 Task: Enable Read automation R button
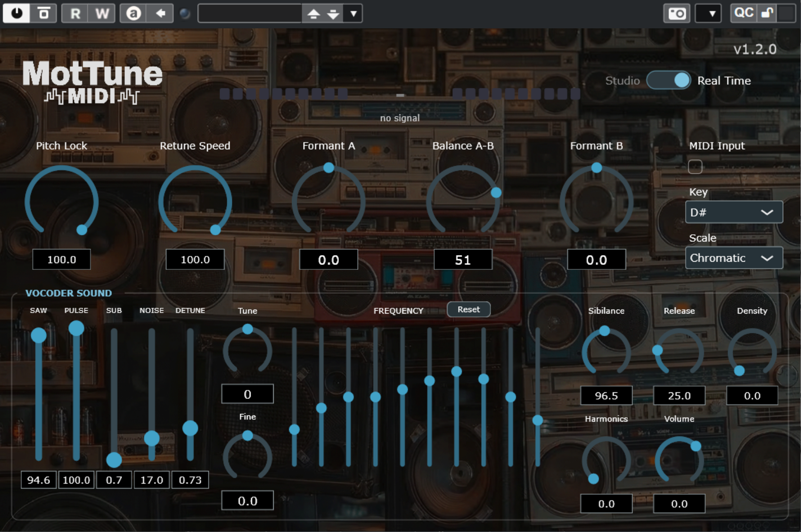click(75, 13)
